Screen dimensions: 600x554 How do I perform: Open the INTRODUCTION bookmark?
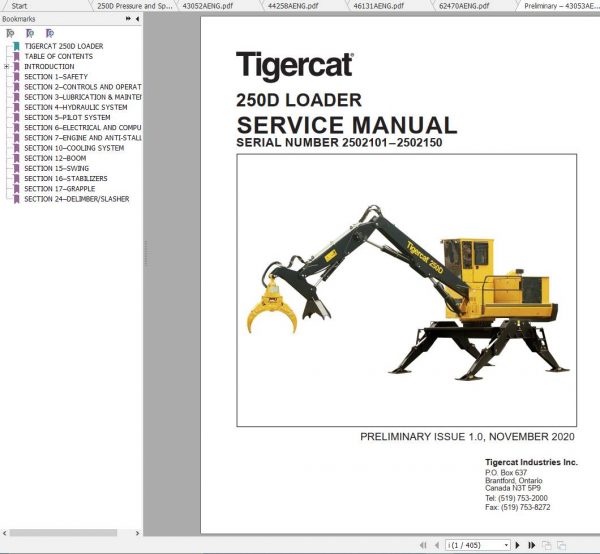coord(49,67)
